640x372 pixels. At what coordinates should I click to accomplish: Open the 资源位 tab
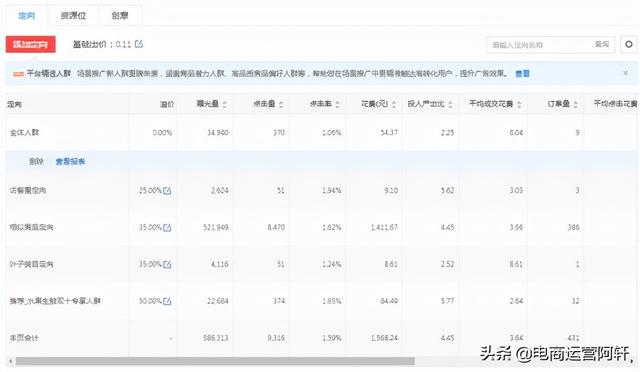73,16
